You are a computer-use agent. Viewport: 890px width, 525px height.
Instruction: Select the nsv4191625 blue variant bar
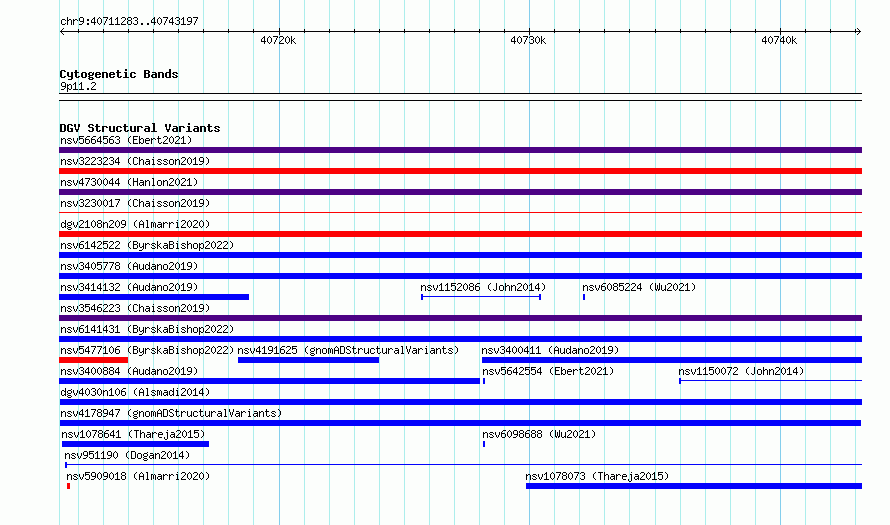pyautogui.click(x=308, y=360)
